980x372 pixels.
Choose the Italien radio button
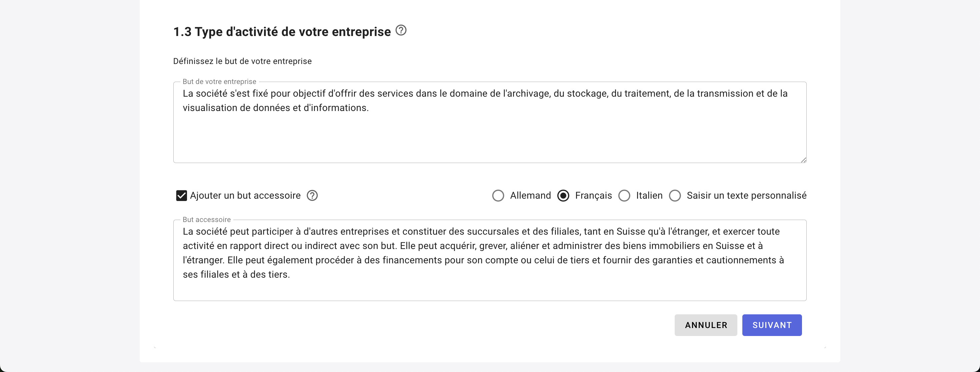point(624,196)
